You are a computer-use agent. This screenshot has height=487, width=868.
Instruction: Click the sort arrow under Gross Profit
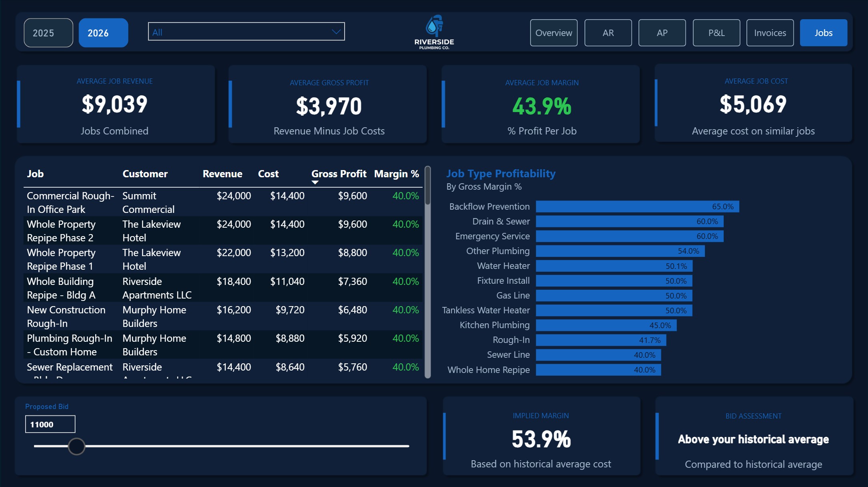coord(315,182)
